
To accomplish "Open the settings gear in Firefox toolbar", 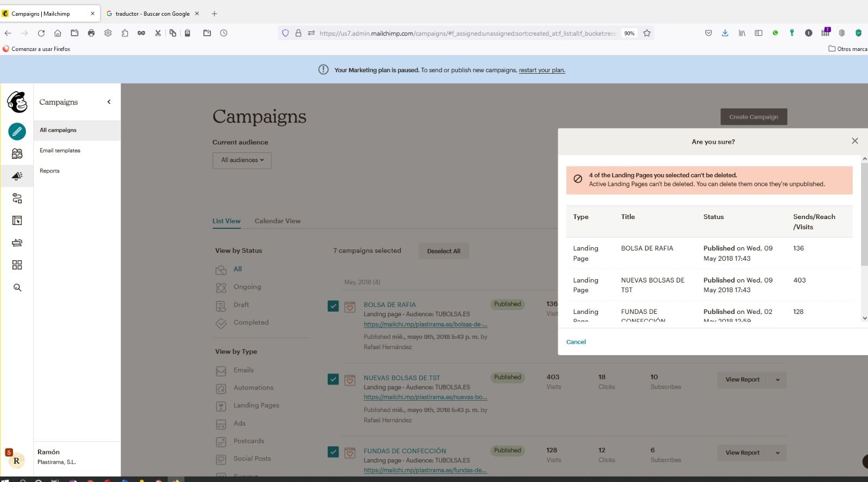I will 108,33.
